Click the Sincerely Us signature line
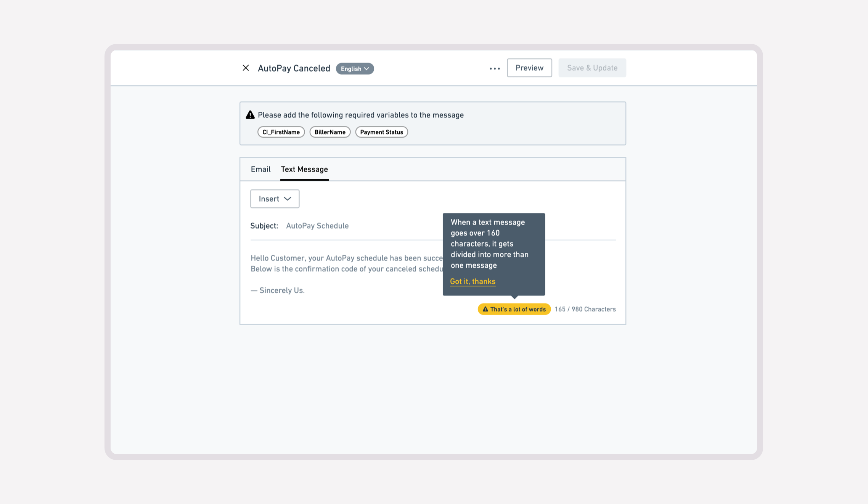868x504 pixels. click(278, 291)
